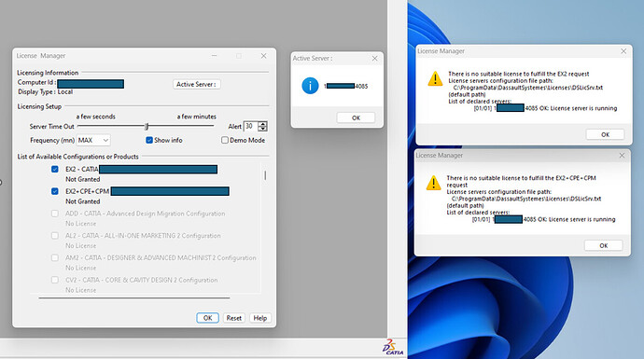Minimize the main License Manager window
The width and height of the screenshot is (644, 359).
click(x=214, y=56)
